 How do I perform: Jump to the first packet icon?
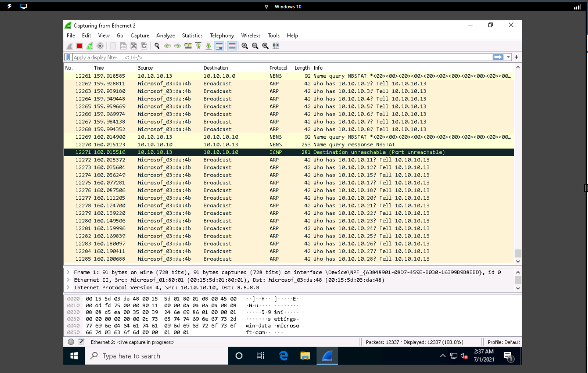pyautogui.click(x=198, y=46)
